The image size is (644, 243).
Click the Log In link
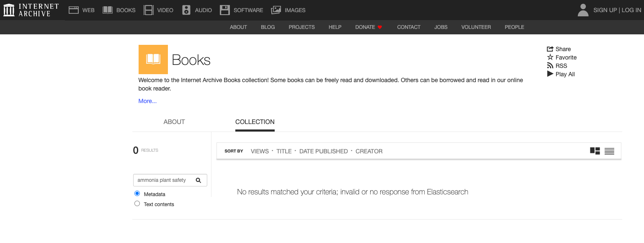tap(631, 10)
